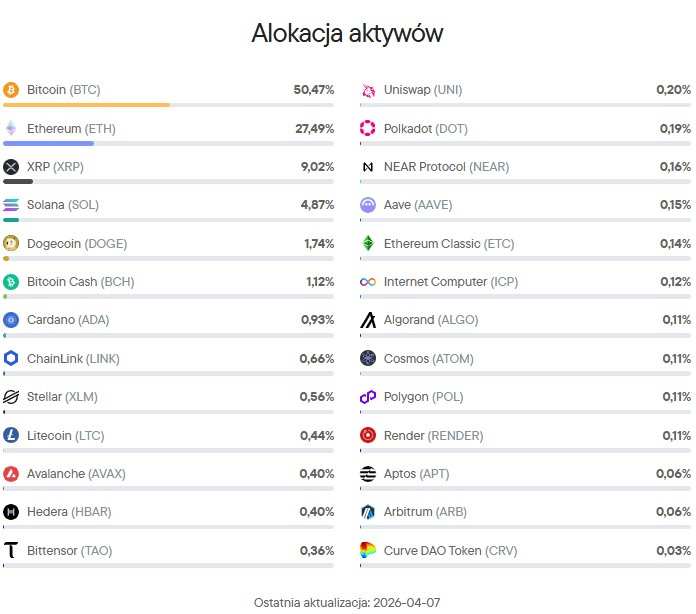Image resolution: width=696 pixels, height=614 pixels.
Task: Click the Algorand black logo icon
Action: point(368,320)
